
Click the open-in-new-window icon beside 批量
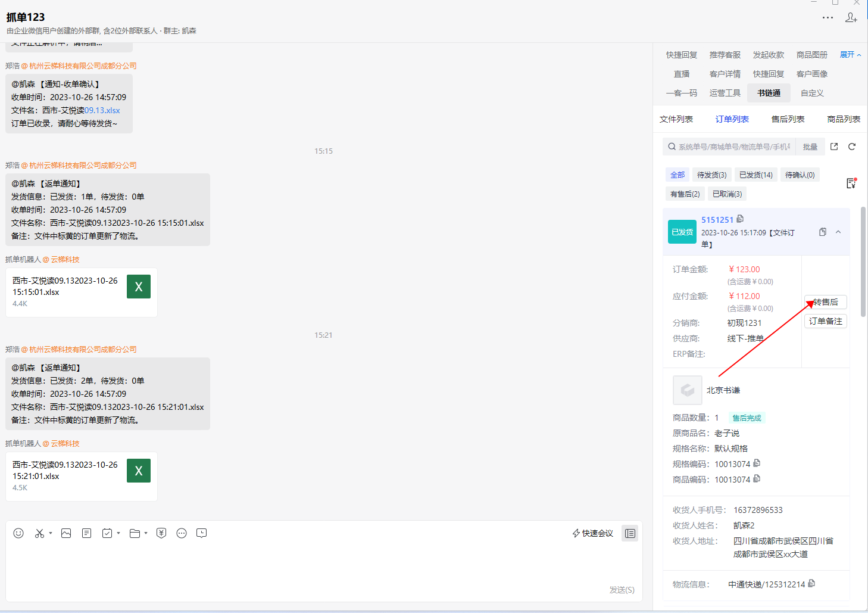[x=834, y=147]
